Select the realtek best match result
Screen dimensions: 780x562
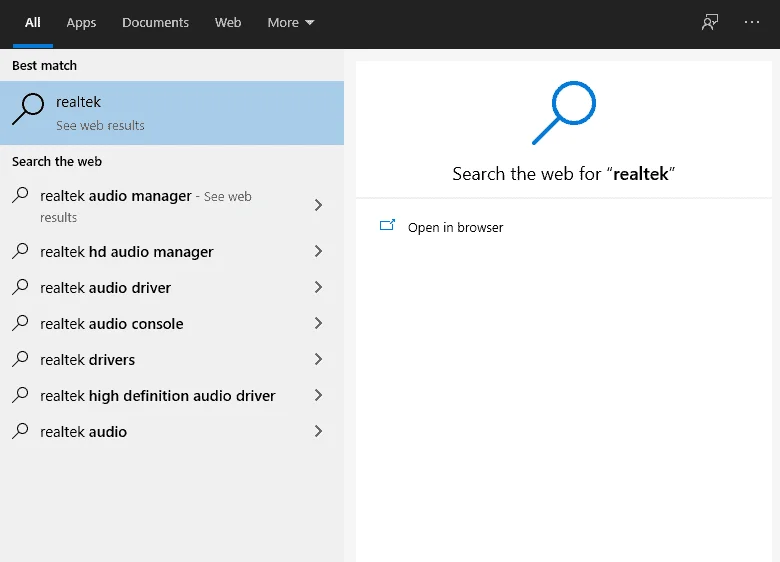[x=172, y=113]
